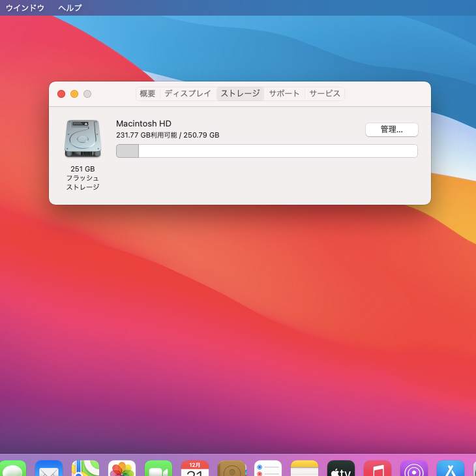Viewport: 476px width, 476px height.
Task: Click the 管理... button
Action: (x=391, y=130)
